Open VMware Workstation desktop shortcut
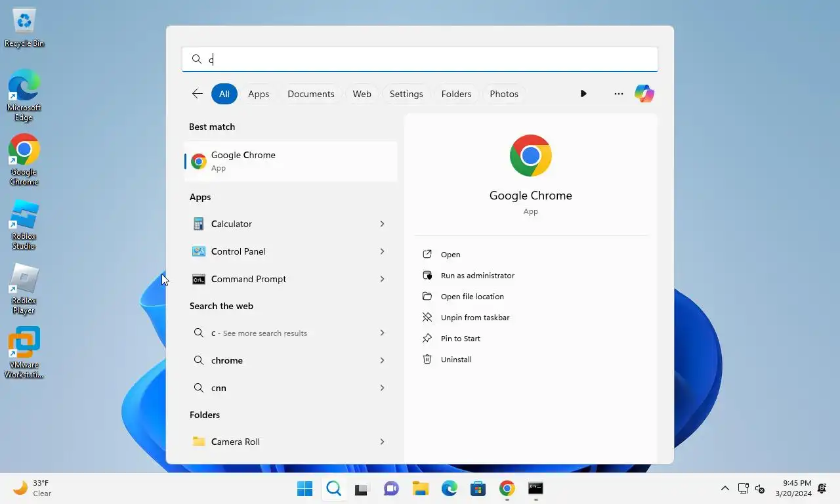This screenshot has width=840, height=504. click(x=24, y=353)
